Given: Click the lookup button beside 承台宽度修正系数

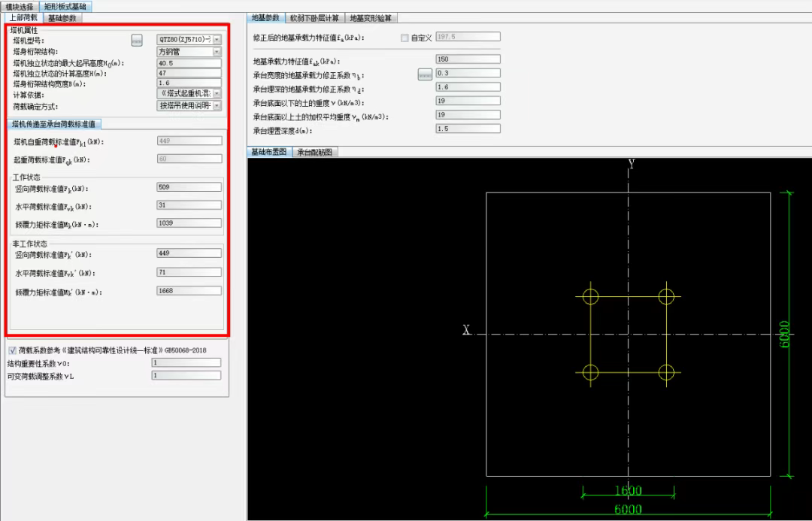Looking at the screenshot, I should [425, 74].
